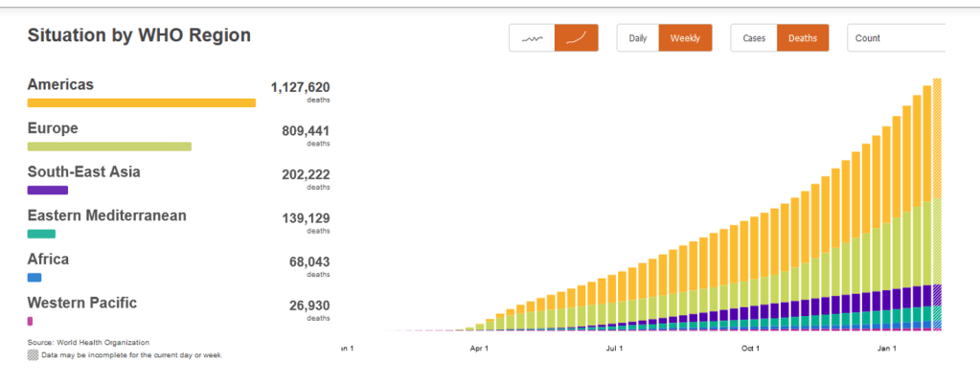Switch chart to Deaths
The height and width of the screenshot is (384, 980).
pyautogui.click(x=802, y=38)
